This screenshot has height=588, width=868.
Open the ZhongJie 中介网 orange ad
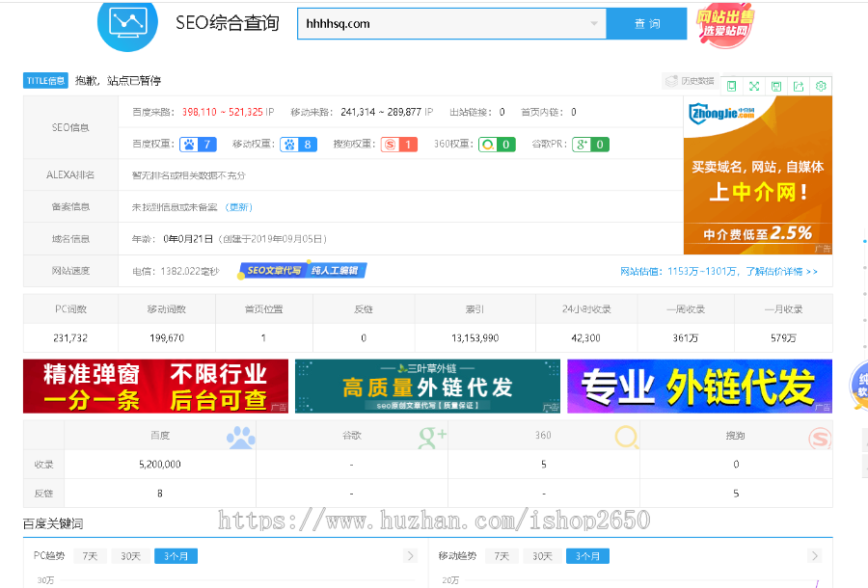pos(758,175)
